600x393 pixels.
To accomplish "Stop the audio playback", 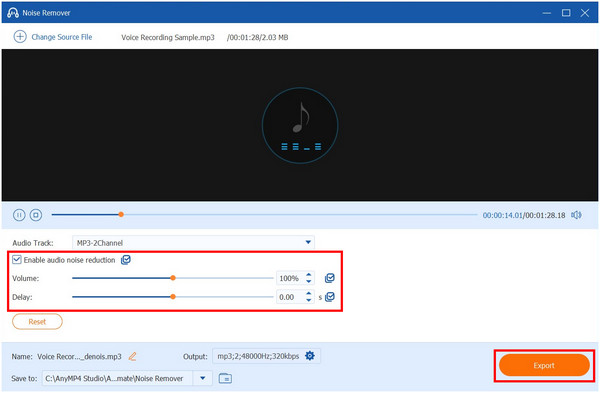I will pyautogui.click(x=36, y=215).
